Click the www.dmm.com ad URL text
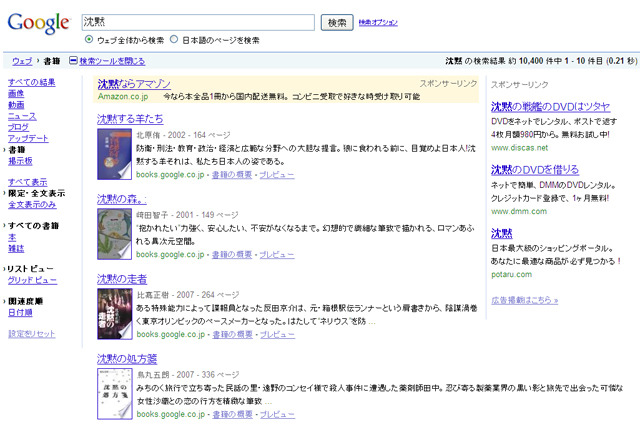Screen dimensions: 640x425 (519, 211)
